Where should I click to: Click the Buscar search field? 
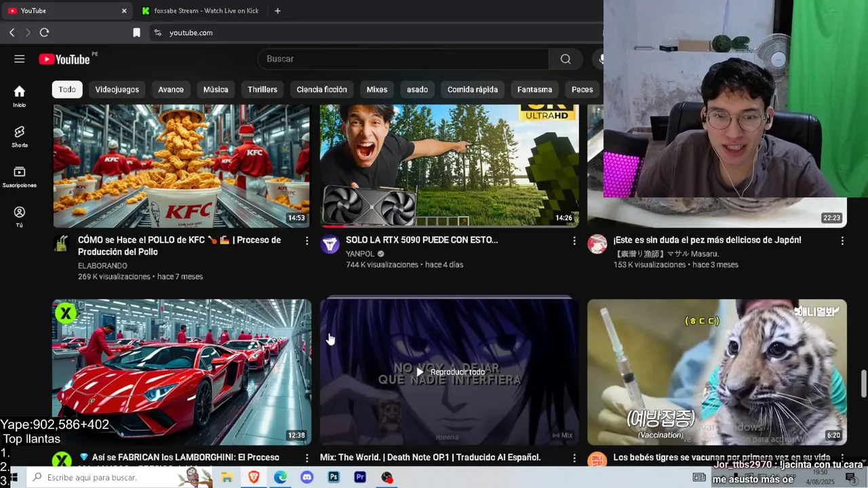tap(403, 59)
